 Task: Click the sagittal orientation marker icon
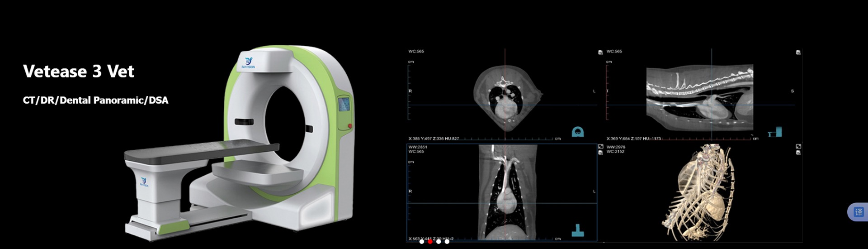775,132
